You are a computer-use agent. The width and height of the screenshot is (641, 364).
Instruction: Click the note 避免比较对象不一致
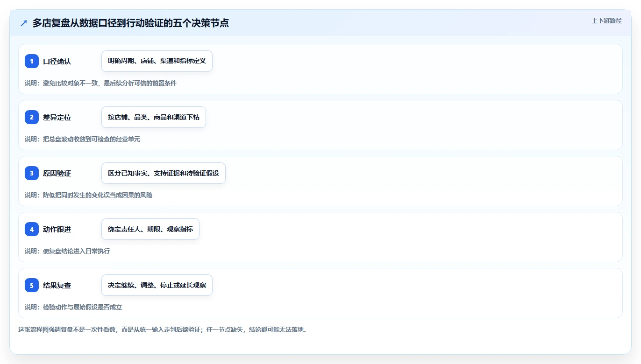point(100,83)
